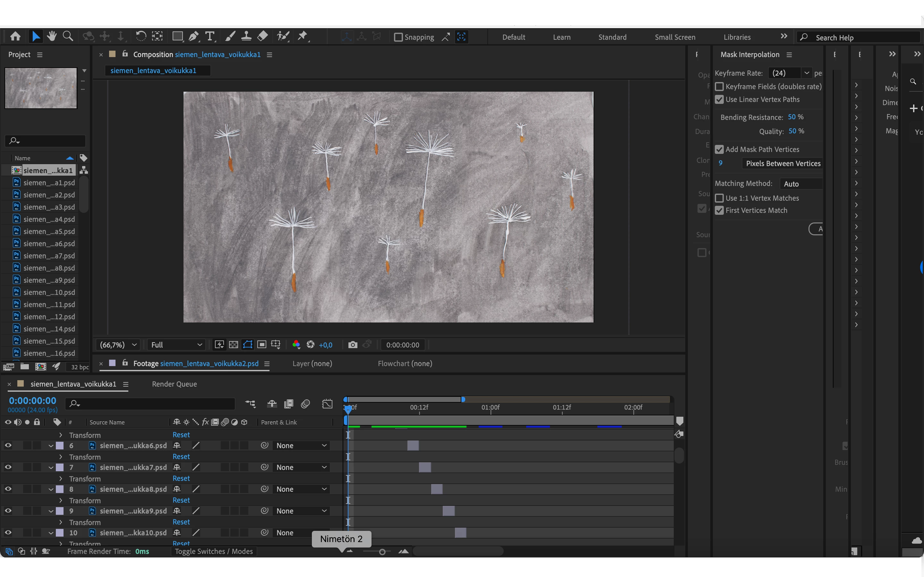
Task: Choose the Small Screen workspace
Action: pyautogui.click(x=675, y=38)
